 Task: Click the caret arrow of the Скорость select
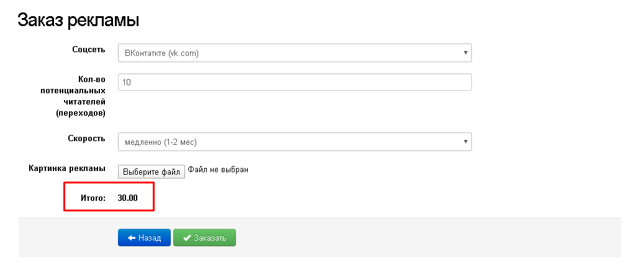click(465, 142)
